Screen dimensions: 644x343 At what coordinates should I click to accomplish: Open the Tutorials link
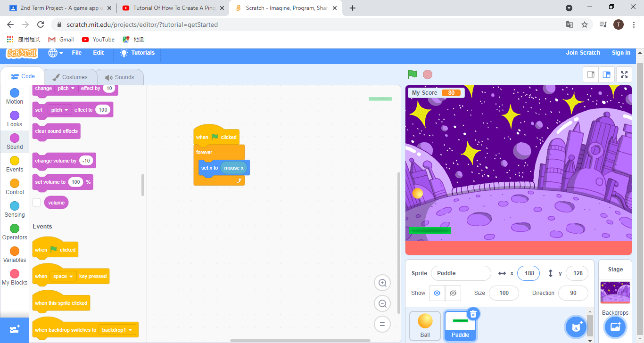click(137, 53)
